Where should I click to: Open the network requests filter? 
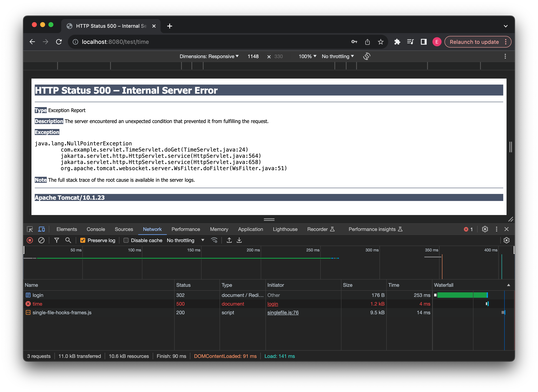click(x=56, y=240)
